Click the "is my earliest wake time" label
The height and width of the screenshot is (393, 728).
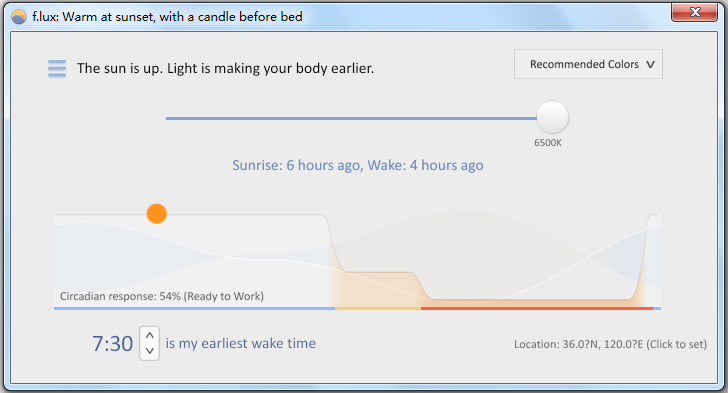pos(240,343)
